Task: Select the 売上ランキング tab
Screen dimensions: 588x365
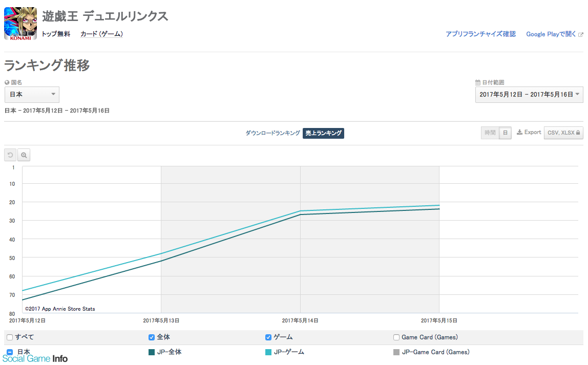Action: (x=323, y=133)
